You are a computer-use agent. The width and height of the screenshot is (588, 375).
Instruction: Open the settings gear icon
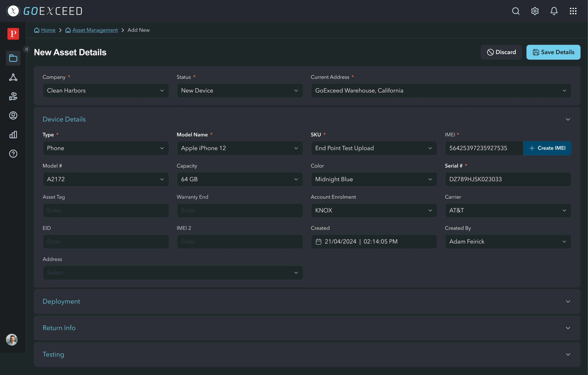tap(535, 11)
